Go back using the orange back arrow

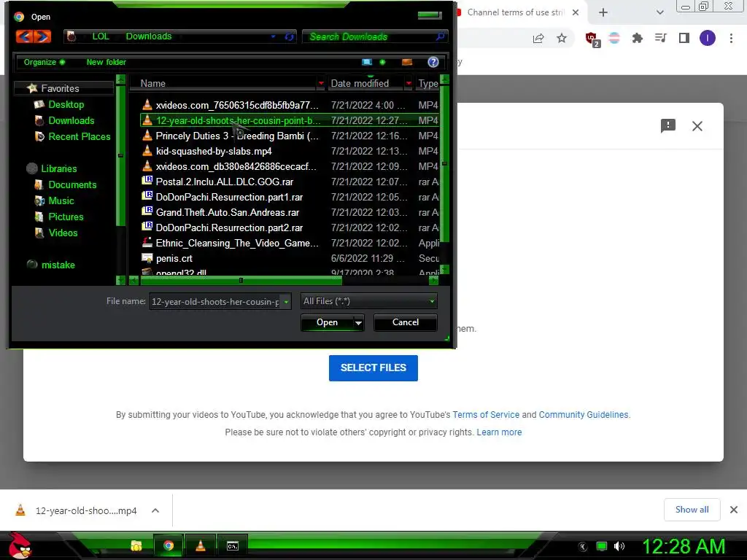point(25,36)
